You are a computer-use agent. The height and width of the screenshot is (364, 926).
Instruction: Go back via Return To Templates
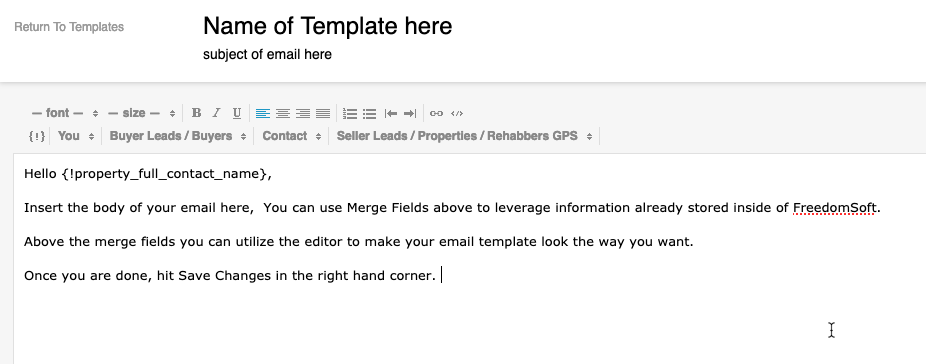pyautogui.click(x=69, y=27)
